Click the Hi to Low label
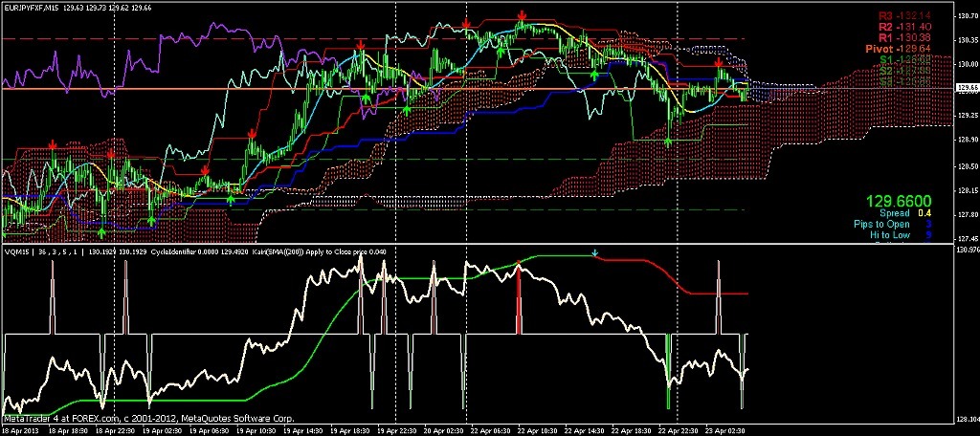The image size is (980, 436). coord(890,235)
